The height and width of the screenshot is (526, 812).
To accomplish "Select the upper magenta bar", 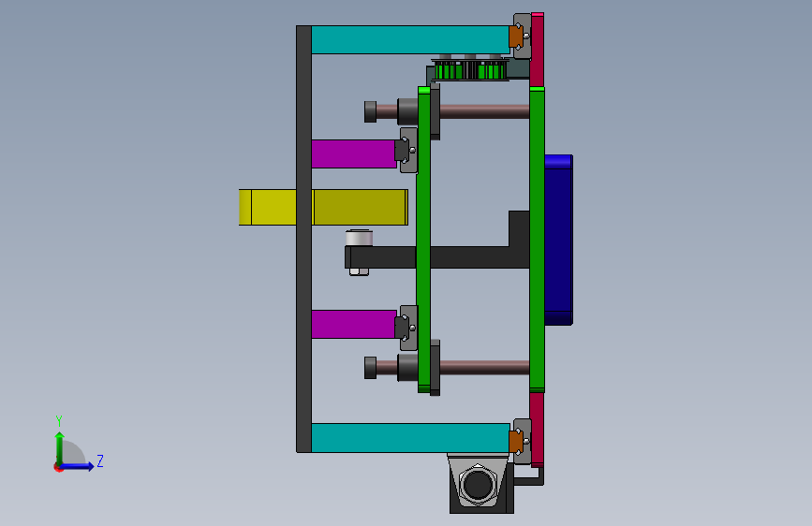I will point(354,153).
